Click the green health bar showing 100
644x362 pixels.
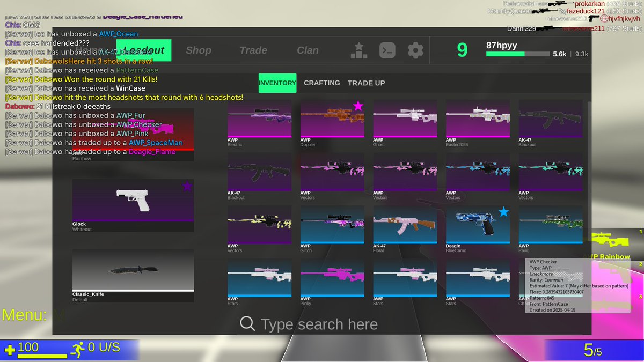pyautogui.click(x=42, y=356)
